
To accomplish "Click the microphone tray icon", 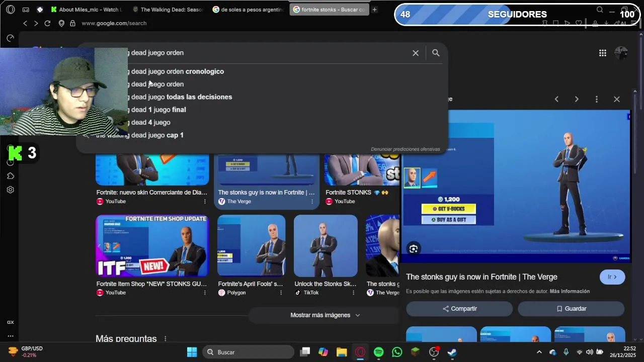I will 566,352.
